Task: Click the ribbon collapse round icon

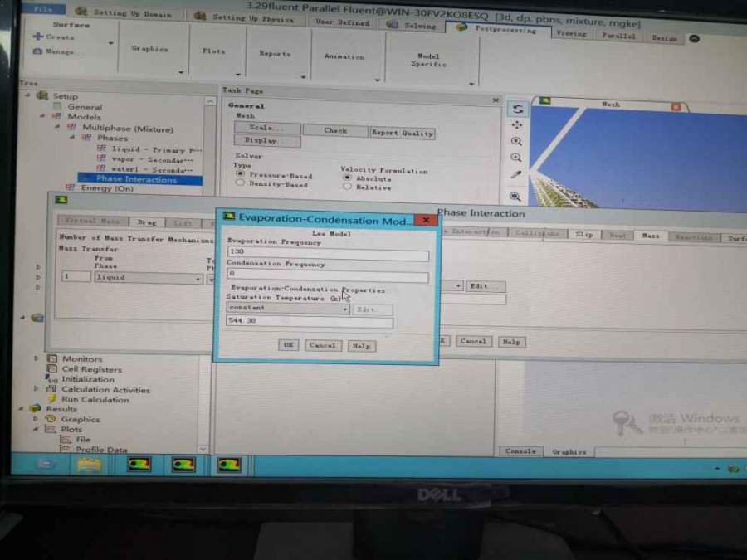Action: (x=695, y=39)
